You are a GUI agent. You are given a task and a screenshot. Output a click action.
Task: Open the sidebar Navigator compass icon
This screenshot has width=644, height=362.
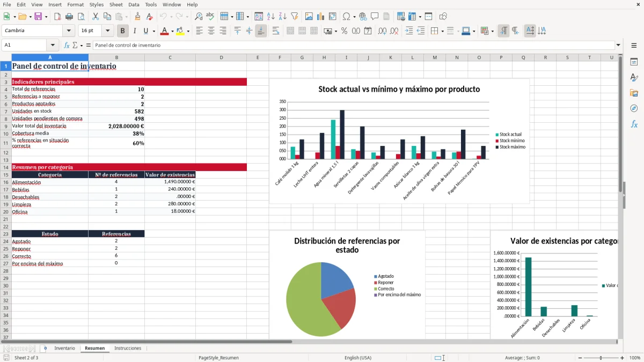coord(634,108)
